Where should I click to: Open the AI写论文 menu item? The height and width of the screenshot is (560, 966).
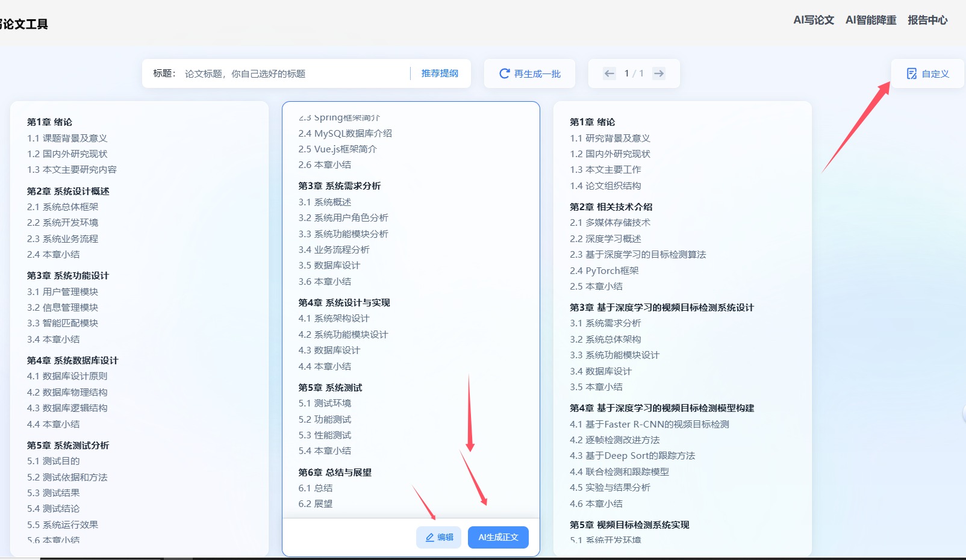[813, 20]
